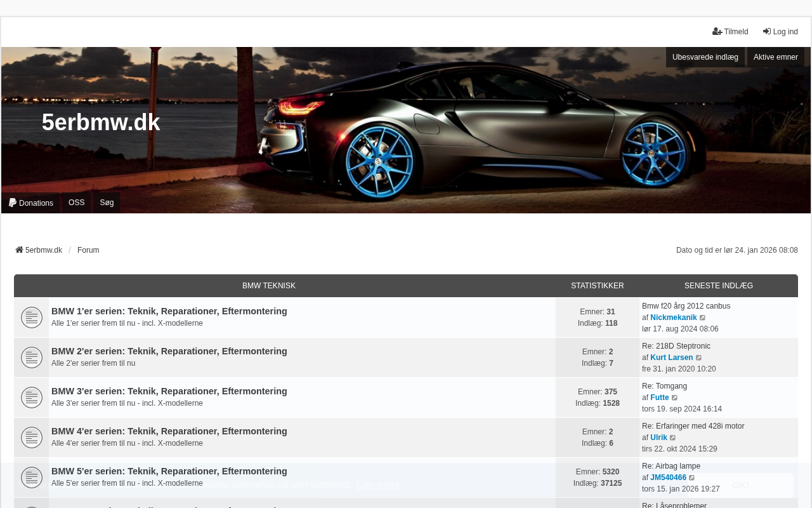This screenshot has width=812, height=508.
Task: Select 'Emner: 375' statistic for 3'er serien
Action: (598, 392)
